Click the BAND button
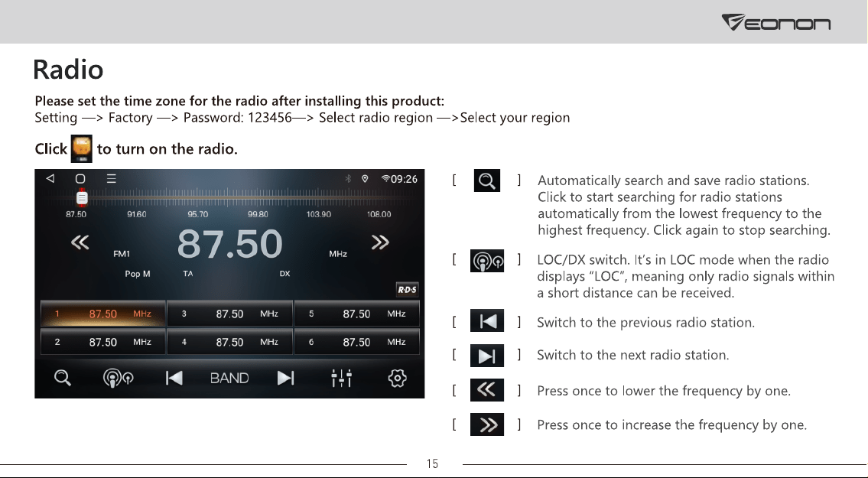Screen dimensions: 868x478 229,378
